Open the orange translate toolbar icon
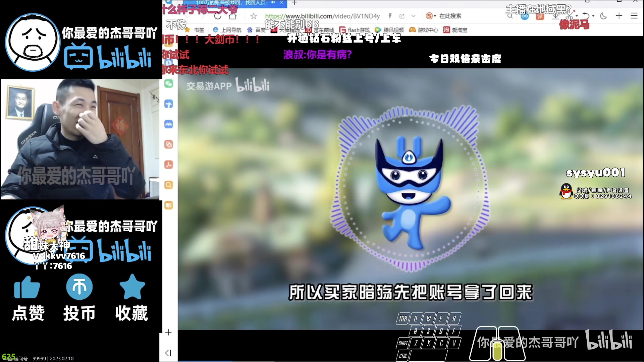Viewport: 644px width, 362px height. click(x=540, y=16)
